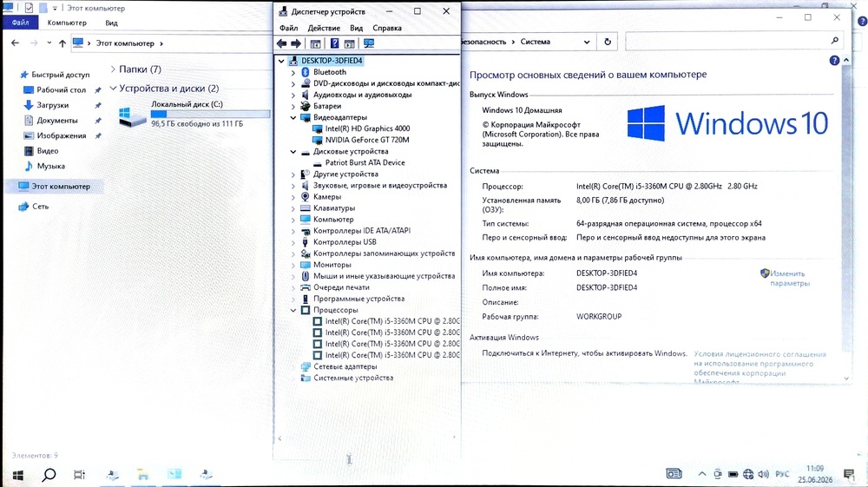
Task: Open Документы folder in sidebar
Action: tap(50, 120)
